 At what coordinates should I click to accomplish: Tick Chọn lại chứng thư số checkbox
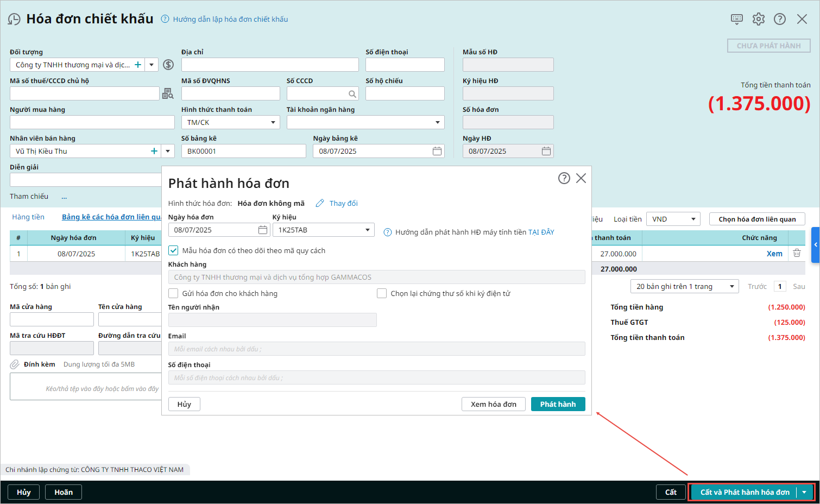pyautogui.click(x=382, y=293)
